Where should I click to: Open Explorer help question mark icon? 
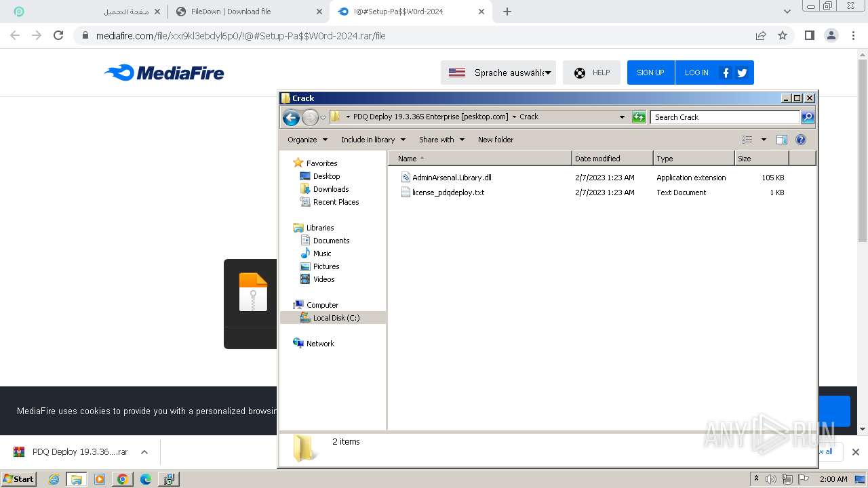pos(801,140)
